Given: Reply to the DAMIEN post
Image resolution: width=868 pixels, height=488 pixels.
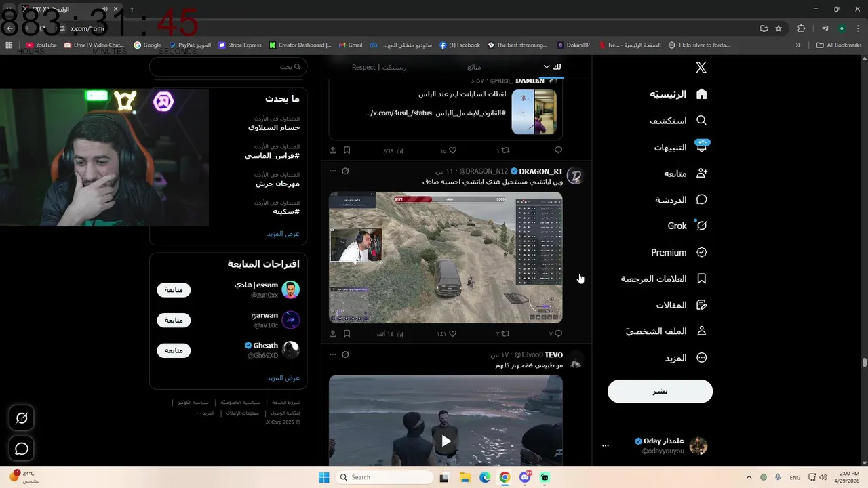Looking at the screenshot, I should tap(558, 150).
